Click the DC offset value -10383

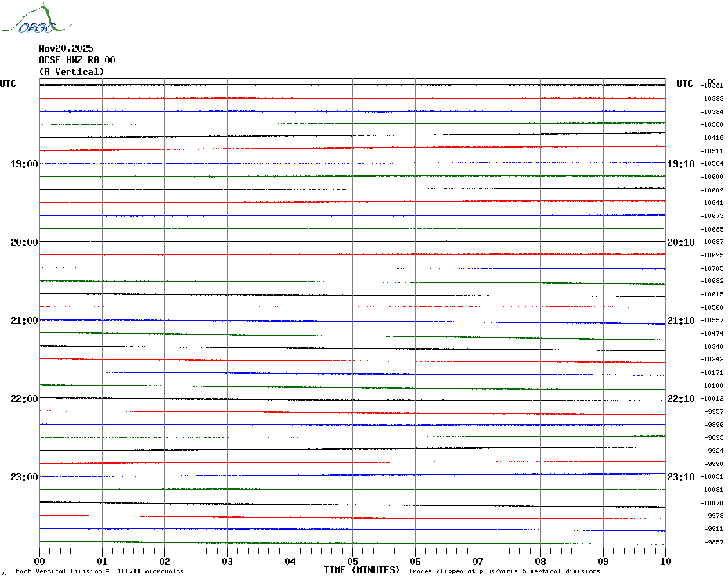[x=712, y=99]
